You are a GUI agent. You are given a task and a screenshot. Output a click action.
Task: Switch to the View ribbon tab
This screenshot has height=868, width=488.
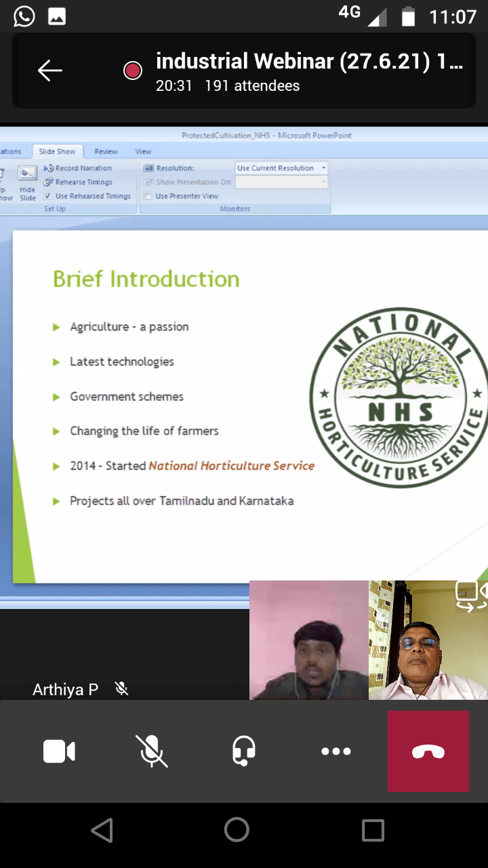[143, 151]
